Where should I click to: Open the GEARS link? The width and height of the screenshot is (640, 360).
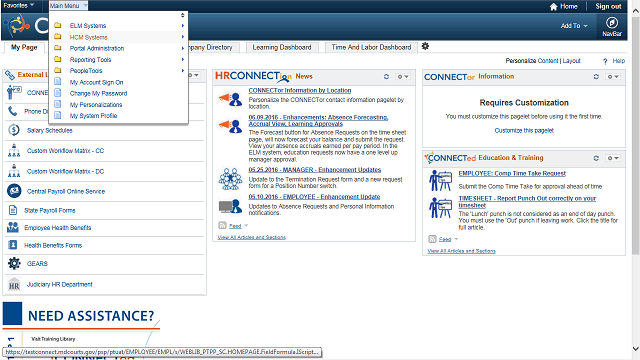pos(37,264)
